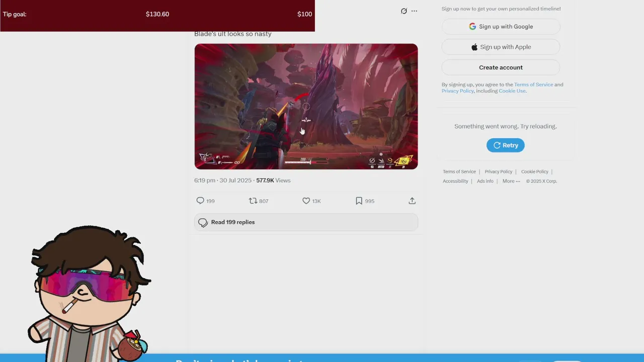Click 'Something went wrong. Try reloading.' message
The height and width of the screenshot is (362, 644).
point(506,126)
